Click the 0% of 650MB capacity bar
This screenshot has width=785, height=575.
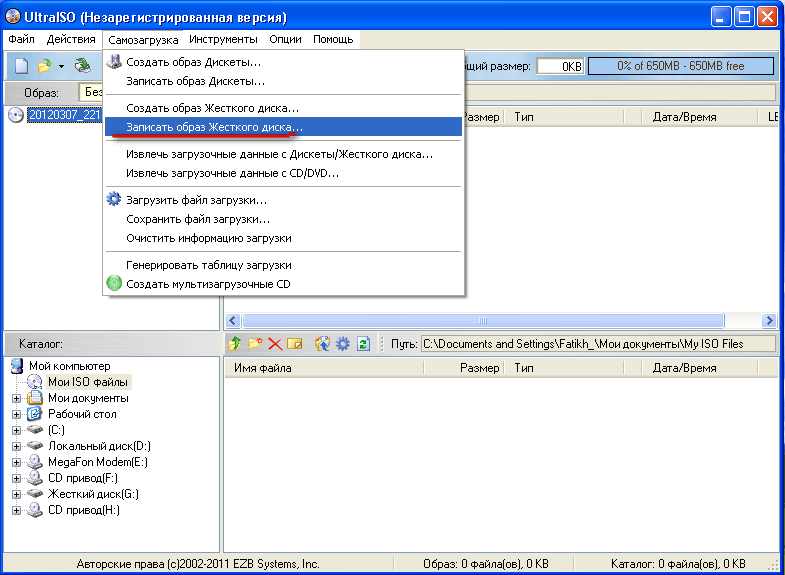tap(680, 66)
